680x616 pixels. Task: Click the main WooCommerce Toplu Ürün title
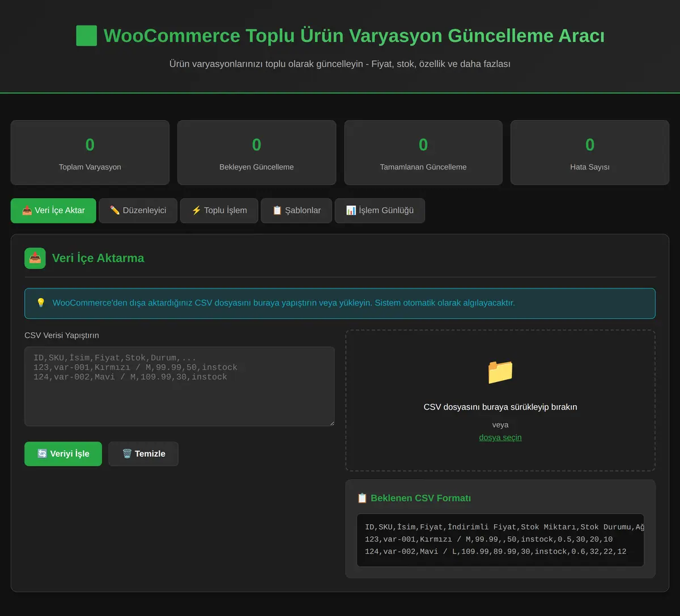(x=354, y=36)
